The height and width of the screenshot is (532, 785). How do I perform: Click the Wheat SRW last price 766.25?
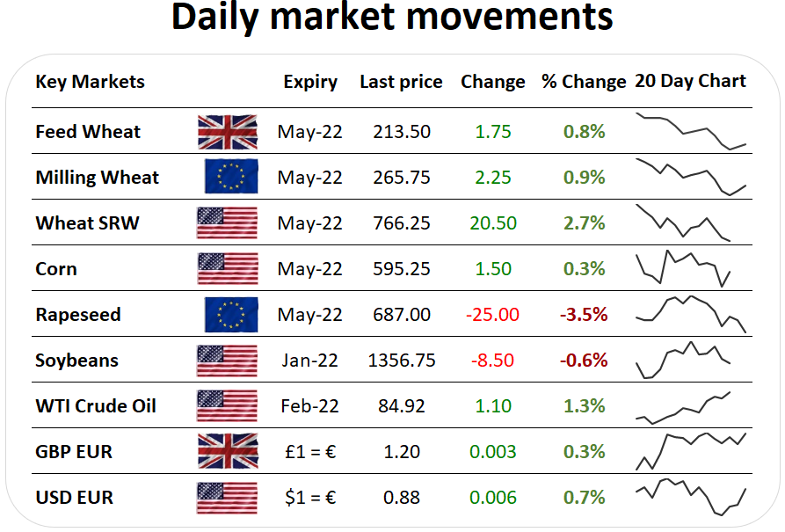(402, 223)
